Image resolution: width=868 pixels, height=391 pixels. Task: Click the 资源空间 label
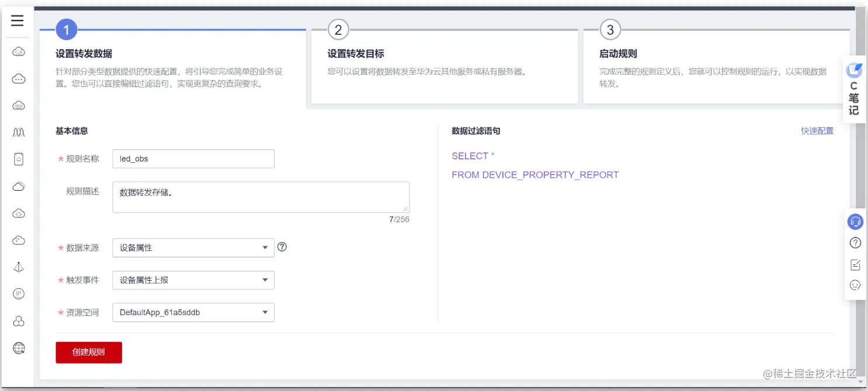pyautogui.click(x=83, y=312)
